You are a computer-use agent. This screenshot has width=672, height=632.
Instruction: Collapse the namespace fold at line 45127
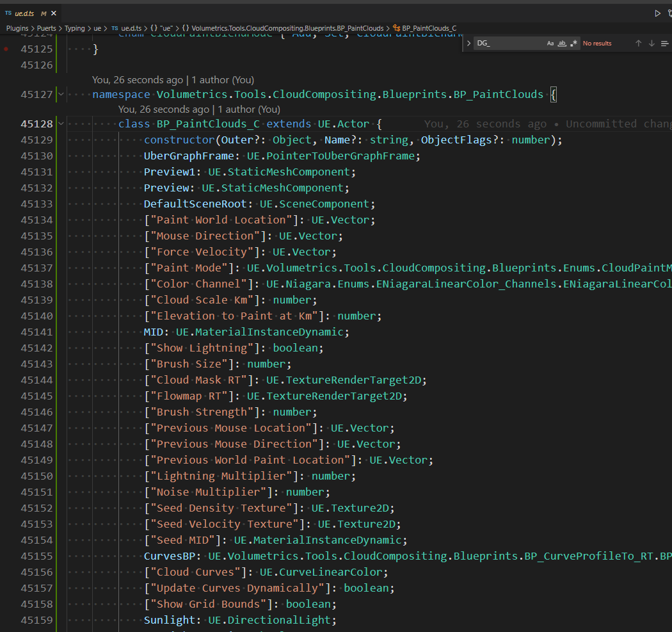click(61, 93)
